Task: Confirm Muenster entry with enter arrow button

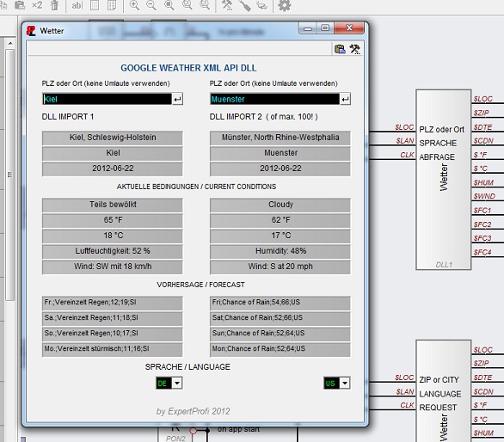Action: pyautogui.click(x=345, y=99)
